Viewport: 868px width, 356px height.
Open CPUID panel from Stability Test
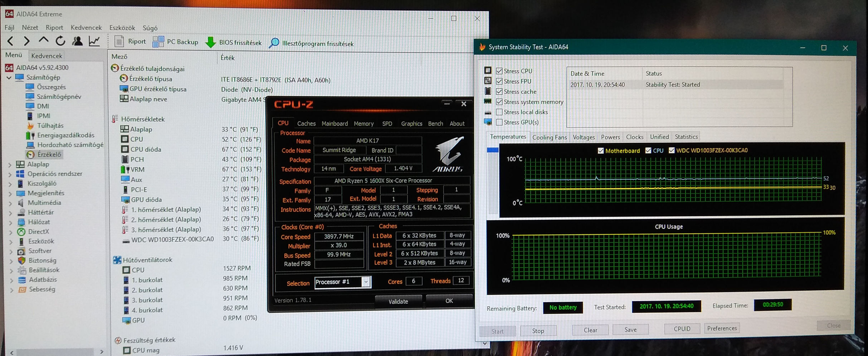click(x=682, y=329)
